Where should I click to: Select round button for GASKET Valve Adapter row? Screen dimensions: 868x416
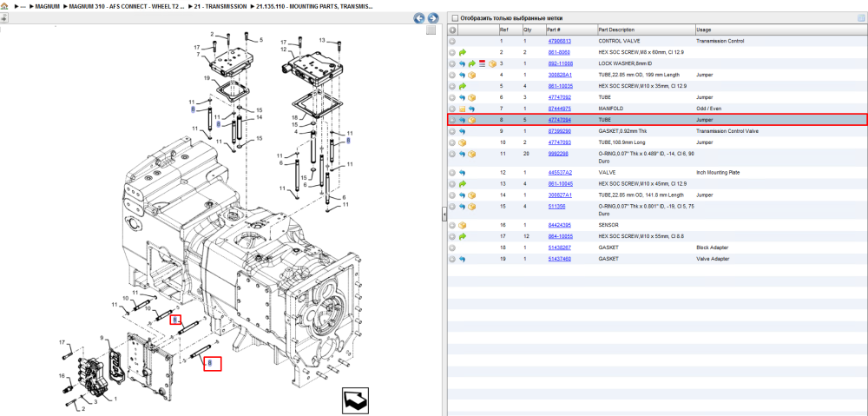[x=452, y=259]
